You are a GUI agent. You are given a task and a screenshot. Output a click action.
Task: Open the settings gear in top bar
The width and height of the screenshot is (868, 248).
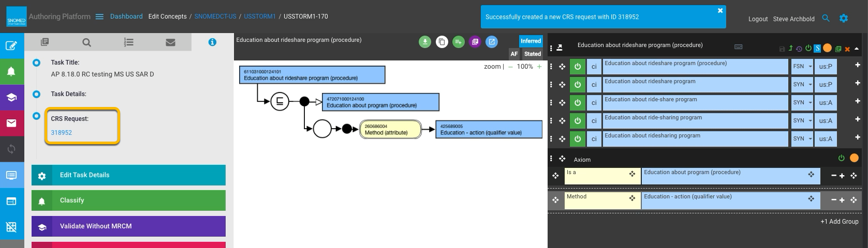pyautogui.click(x=844, y=19)
